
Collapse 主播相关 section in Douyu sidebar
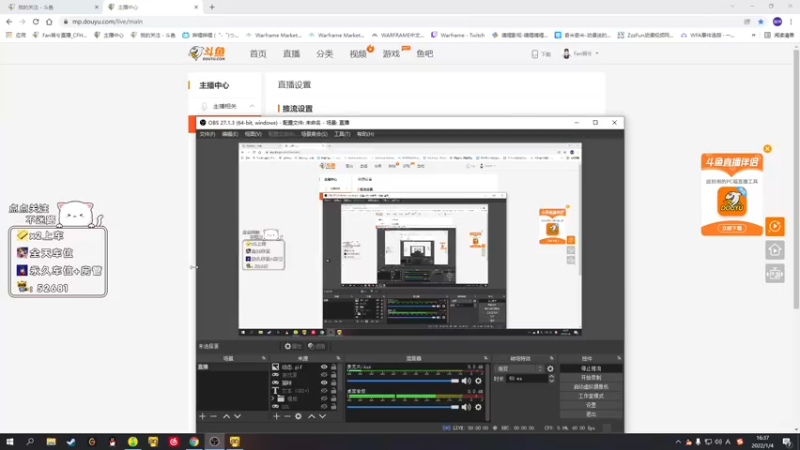tap(252, 106)
